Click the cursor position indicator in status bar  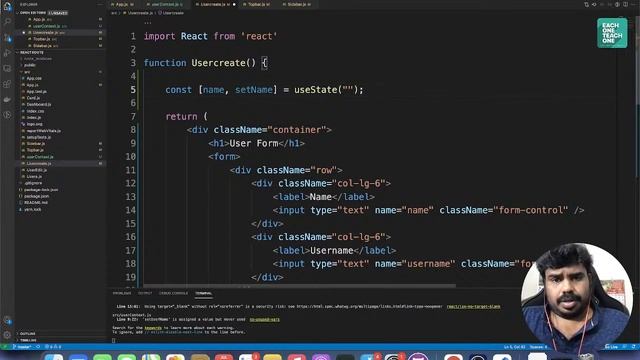(514, 347)
